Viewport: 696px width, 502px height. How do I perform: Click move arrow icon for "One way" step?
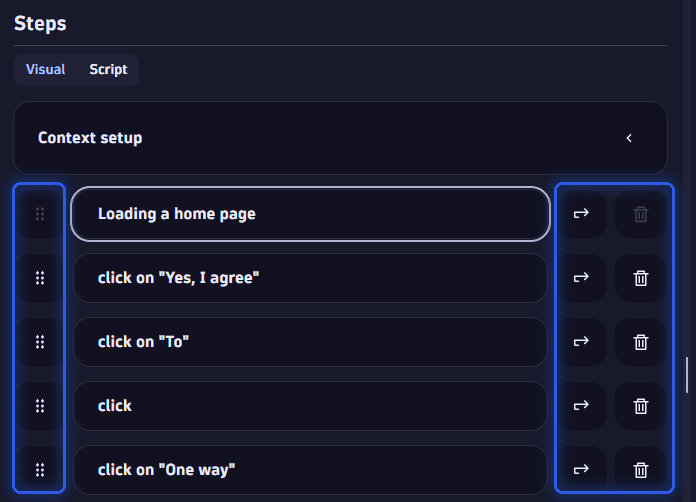click(x=581, y=470)
